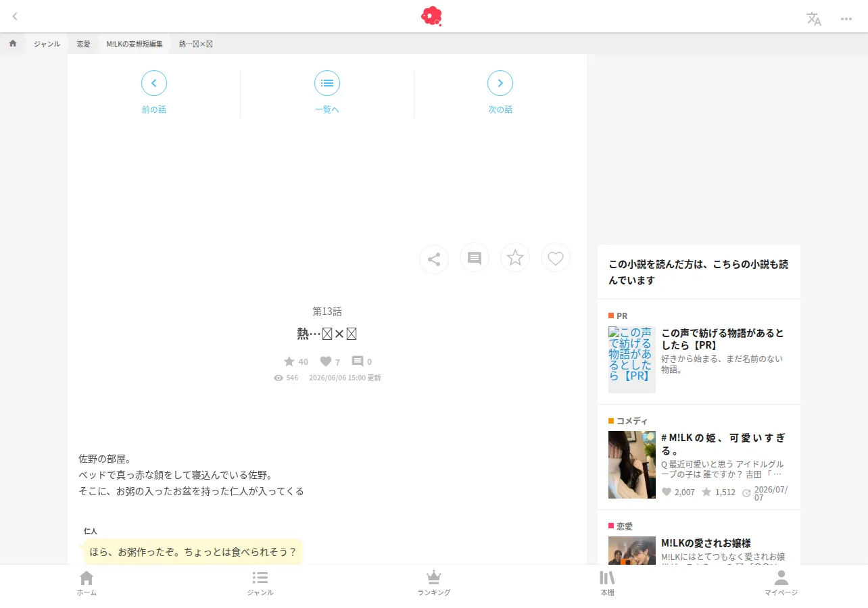Screen dimensions: 868x608
Task: Select 恋愛 in the breadcrumb
Action: [83, 43]
